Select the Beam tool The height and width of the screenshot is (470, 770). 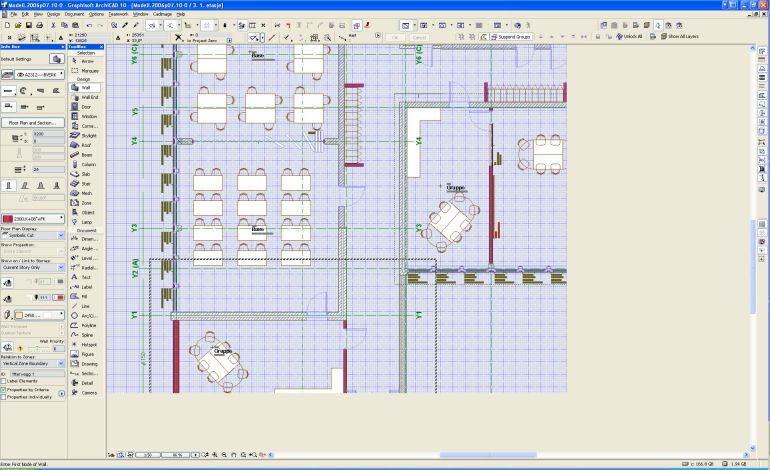86,155
